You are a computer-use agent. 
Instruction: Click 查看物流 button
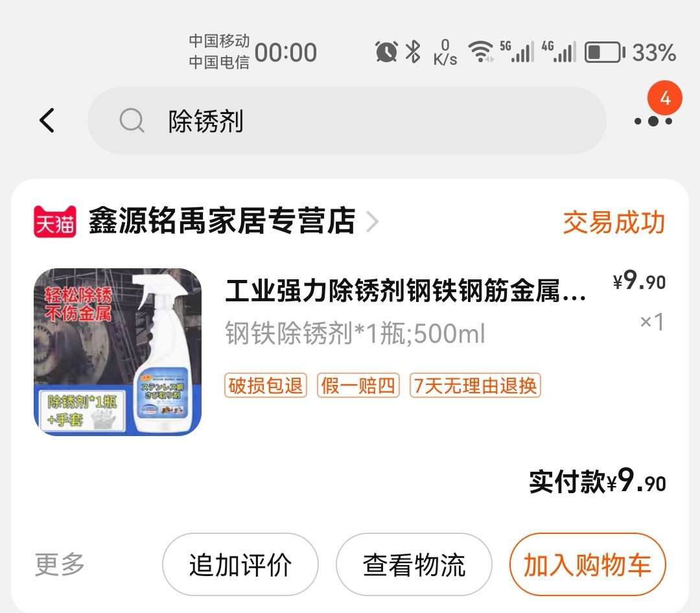coord(414,564)
